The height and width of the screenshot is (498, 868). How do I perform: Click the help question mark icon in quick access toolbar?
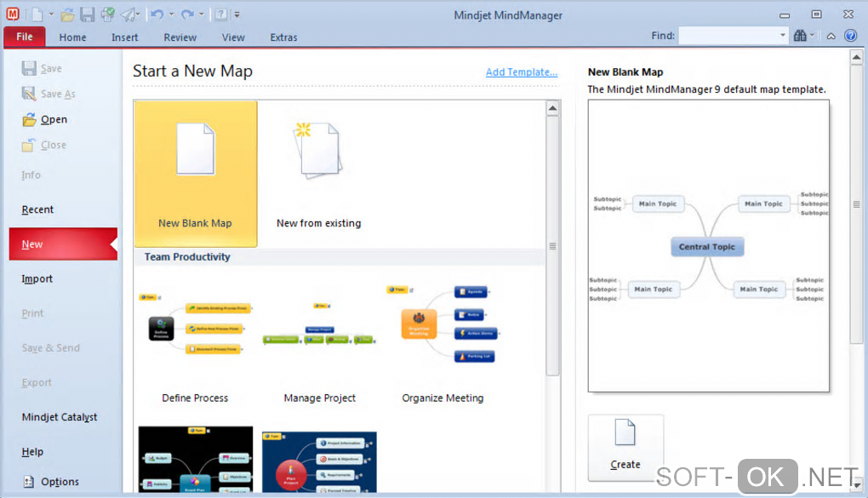pos(221,14)
